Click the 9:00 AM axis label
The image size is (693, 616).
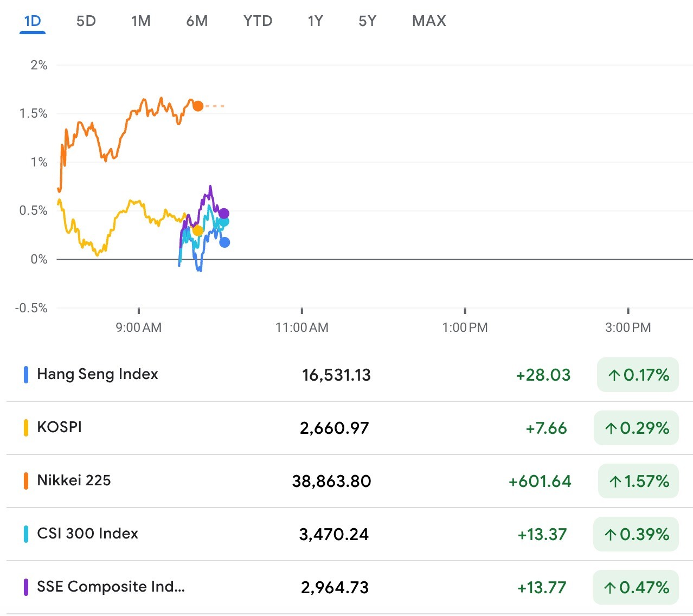coord(139,328)
